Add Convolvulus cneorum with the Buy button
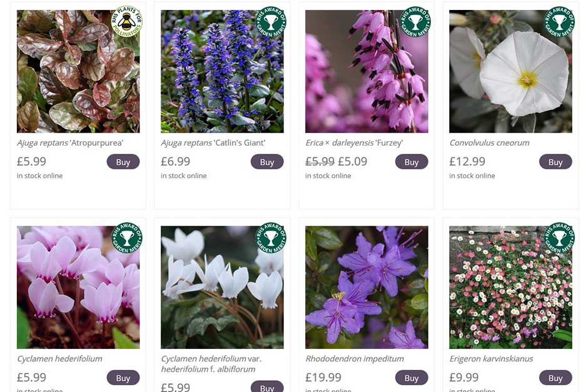 [555, 162]
